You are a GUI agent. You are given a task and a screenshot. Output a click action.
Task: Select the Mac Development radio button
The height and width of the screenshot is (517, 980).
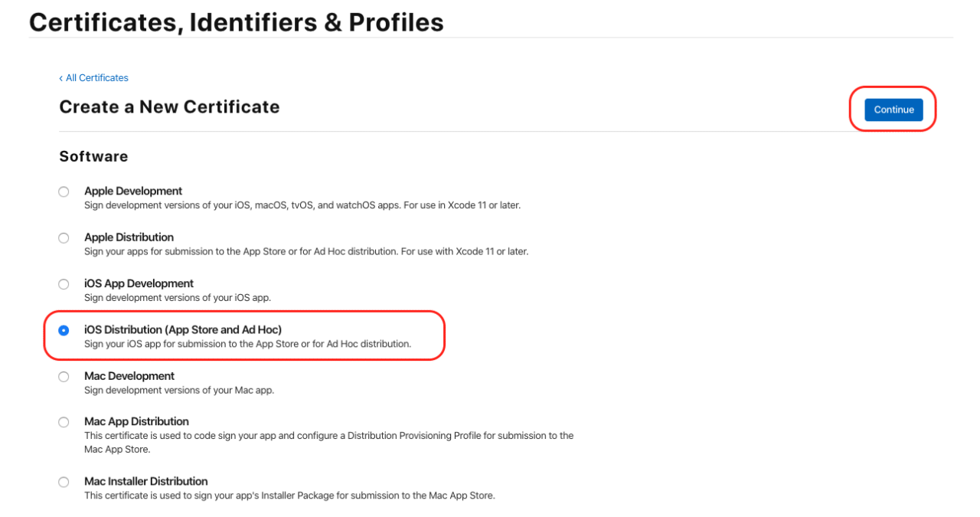(x=64, y=376)
